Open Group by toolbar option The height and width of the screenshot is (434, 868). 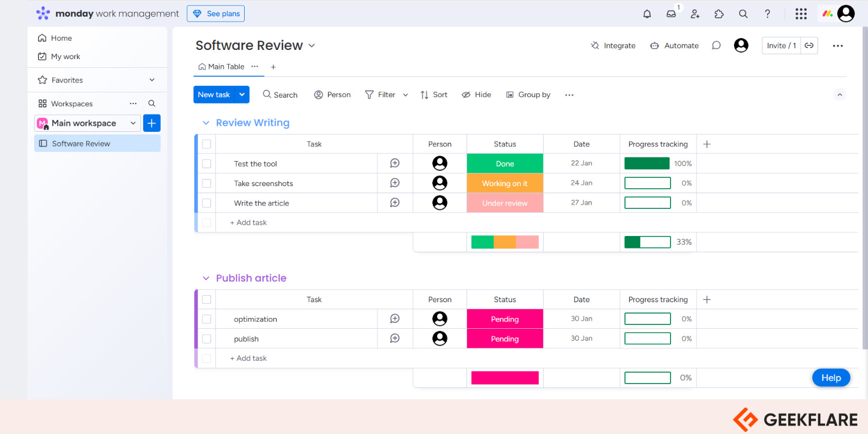point(528,95)
